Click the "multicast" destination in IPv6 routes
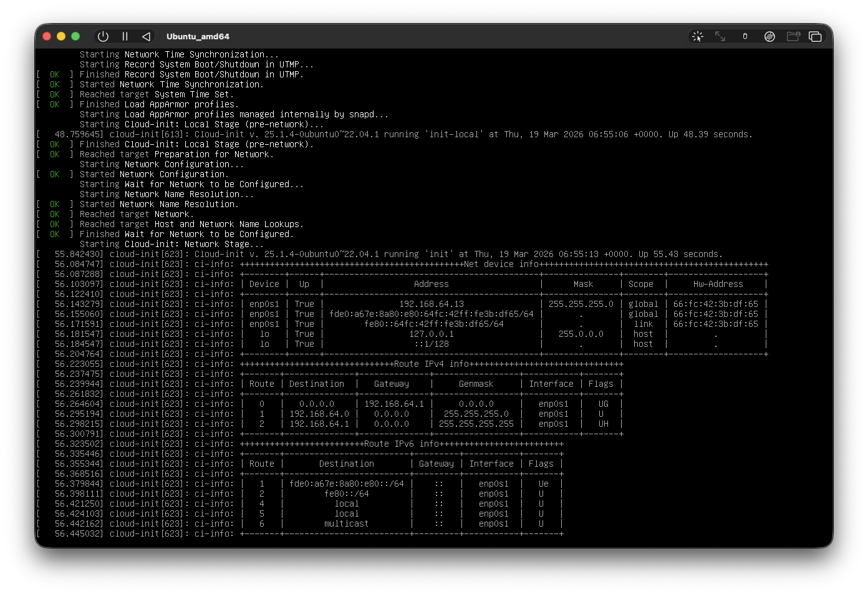 pos(346,523)
